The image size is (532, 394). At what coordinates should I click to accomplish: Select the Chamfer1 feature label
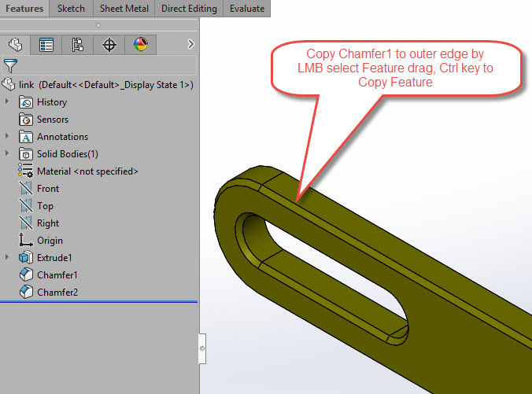57,275
